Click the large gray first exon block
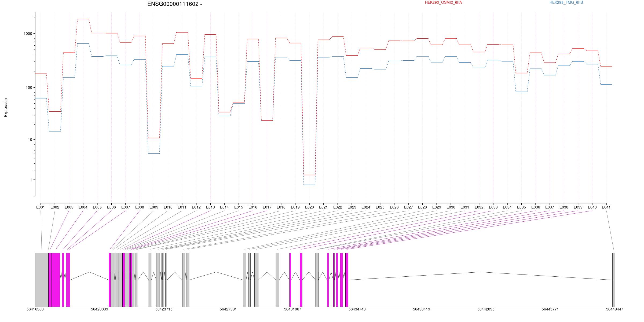This screenshot has height=322, width=644. pos(42,280)
